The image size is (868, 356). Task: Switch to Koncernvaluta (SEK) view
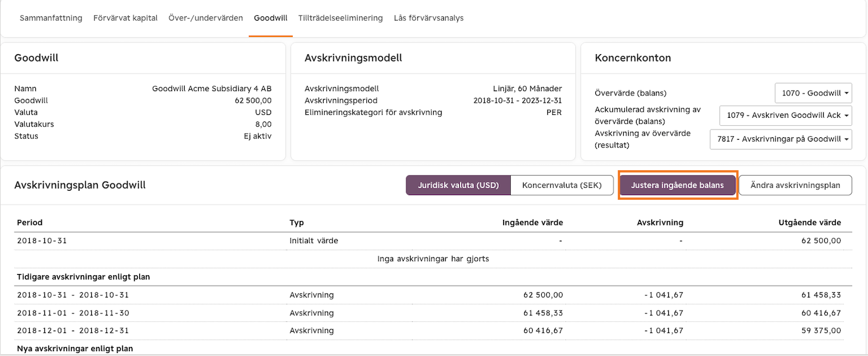tap(562, 185)
